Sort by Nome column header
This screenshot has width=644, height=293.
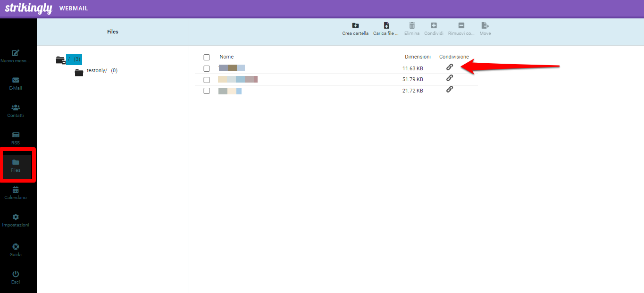click(x=226, y=57)
